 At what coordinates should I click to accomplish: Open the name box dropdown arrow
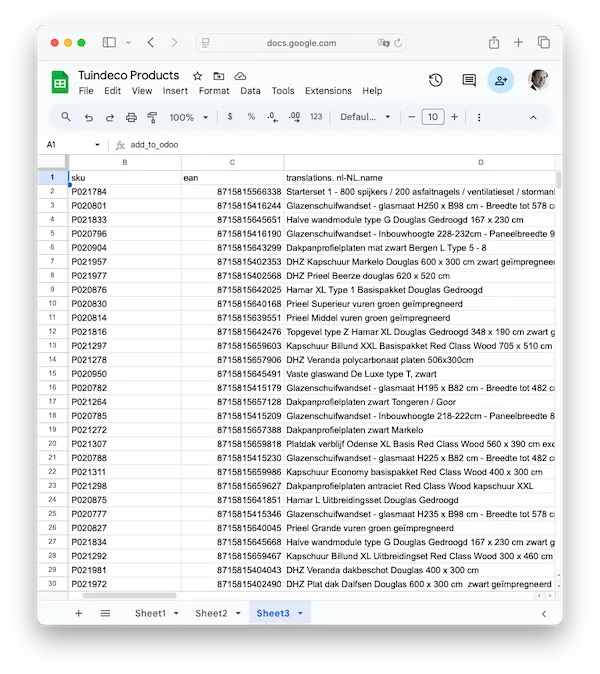pyautogui.click(x=98, y=145)
